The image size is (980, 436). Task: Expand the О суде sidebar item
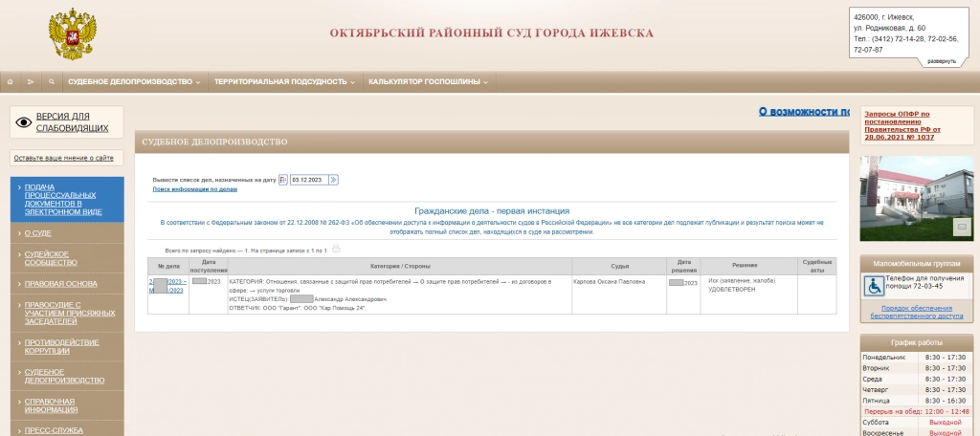(67, 233)
